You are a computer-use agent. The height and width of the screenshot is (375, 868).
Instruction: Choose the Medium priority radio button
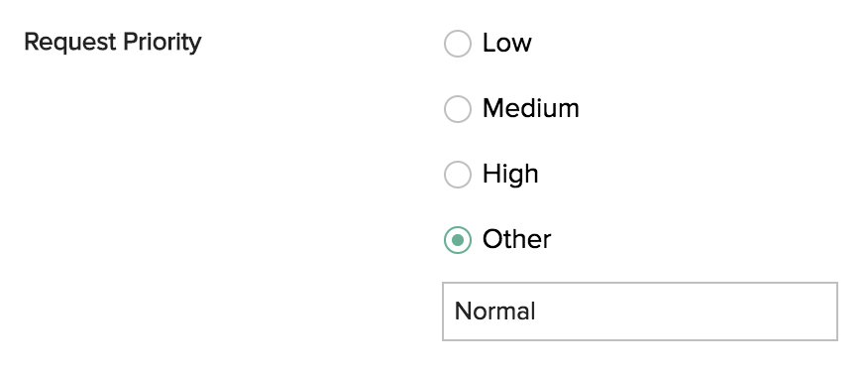(457, 108)
